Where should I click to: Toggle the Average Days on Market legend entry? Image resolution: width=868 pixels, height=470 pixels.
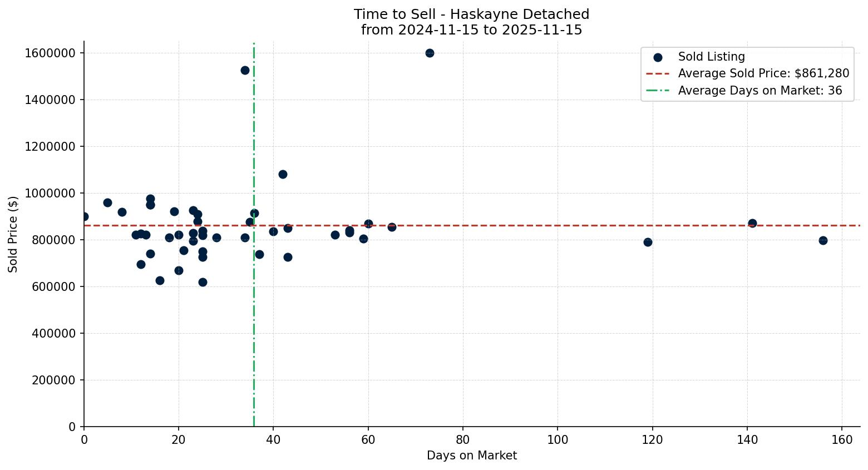coord(759,91)
